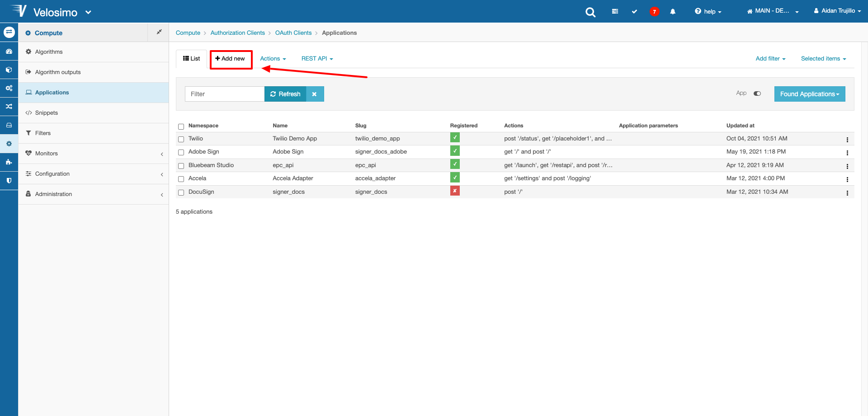
Task: Collapse the Compute panel with the pin icon
Action: [x=159, y=32]
